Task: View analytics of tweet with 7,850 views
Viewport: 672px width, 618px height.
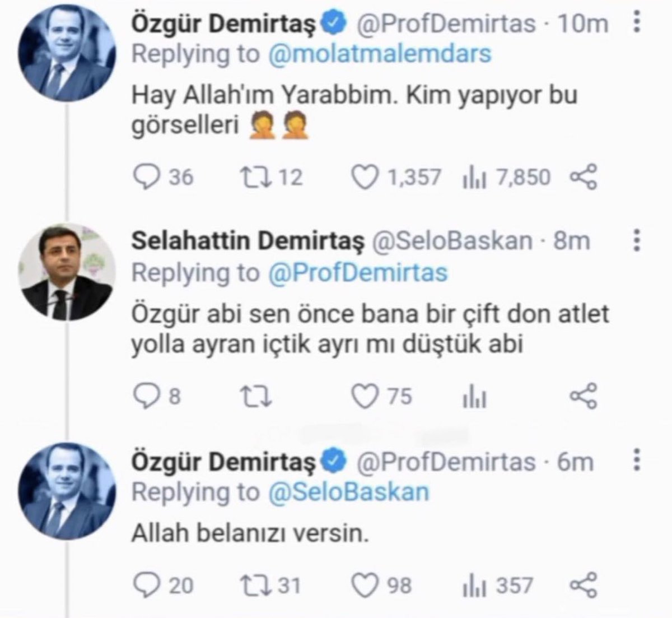Action: coord(474,178)
